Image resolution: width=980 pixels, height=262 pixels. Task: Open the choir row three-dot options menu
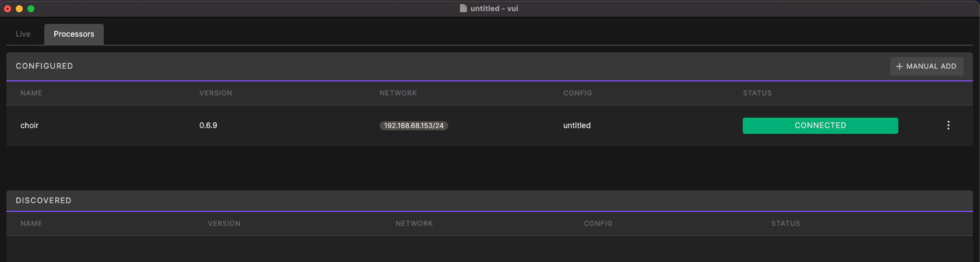[x=949, y=125]
